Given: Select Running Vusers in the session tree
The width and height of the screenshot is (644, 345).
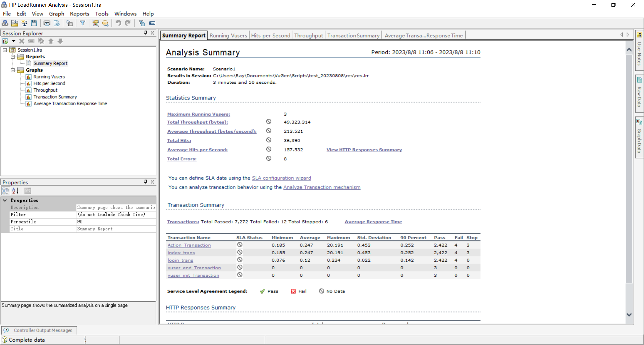Looking at the screenshot, I should [49, 77].
